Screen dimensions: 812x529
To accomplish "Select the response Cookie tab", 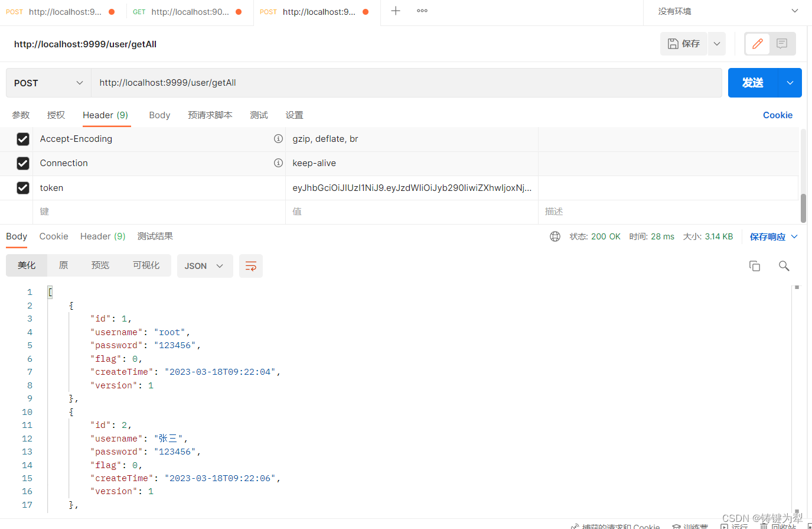I will click(x=54, y=236).
